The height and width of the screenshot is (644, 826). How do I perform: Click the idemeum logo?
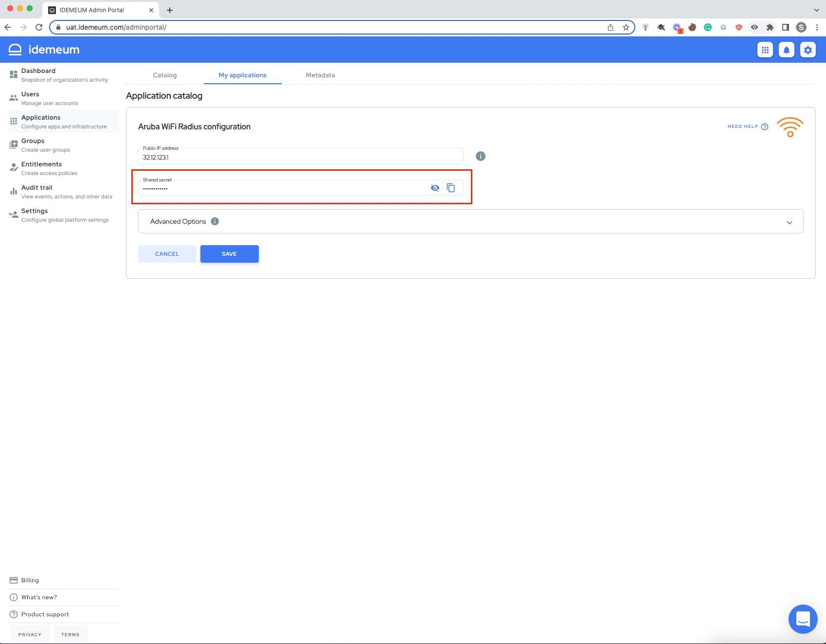pyautogui.click(x=44, y=50)
